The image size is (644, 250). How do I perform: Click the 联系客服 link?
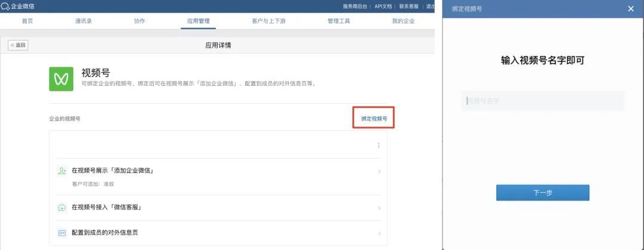point(409,6)
